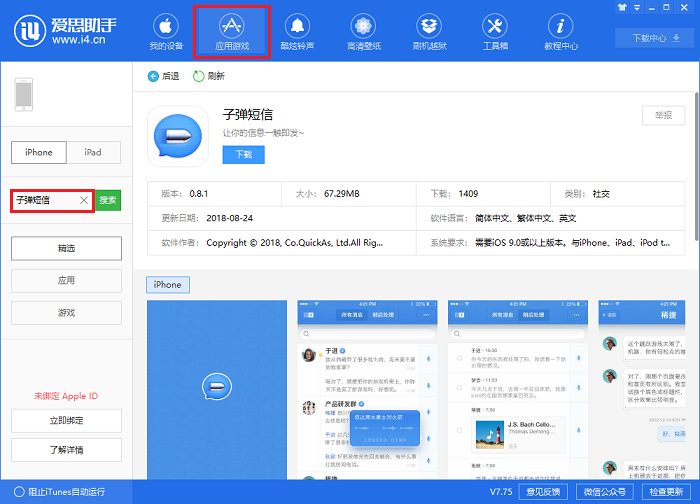Open the 我的设备 (My Device) section
The height and width of the screenshot is (504, 700).
[166, 32]
